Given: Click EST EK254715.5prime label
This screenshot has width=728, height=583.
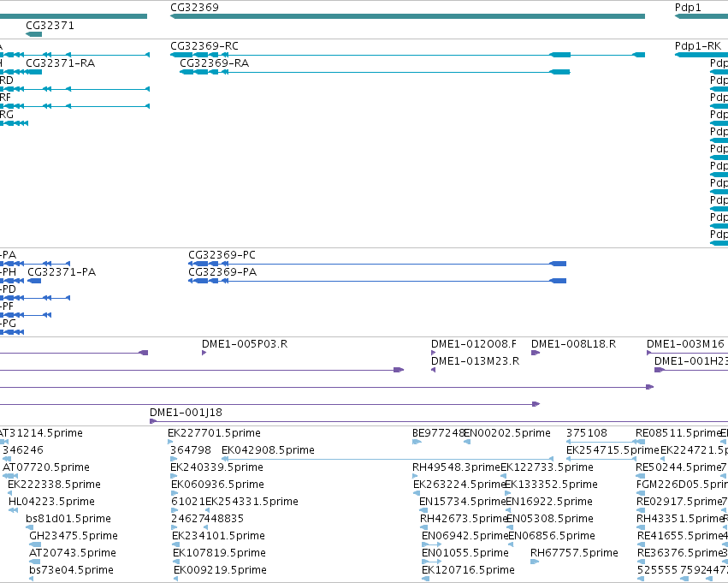Looking at the screenshot, I should [x=613, y=450].
